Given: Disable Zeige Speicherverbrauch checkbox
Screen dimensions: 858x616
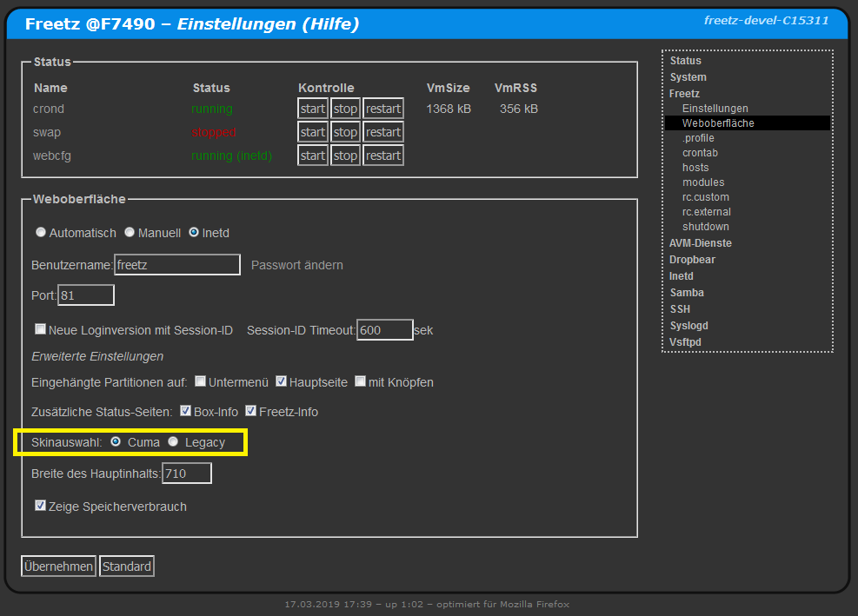Looking at the screenshot, I should (x=40, y=506).
